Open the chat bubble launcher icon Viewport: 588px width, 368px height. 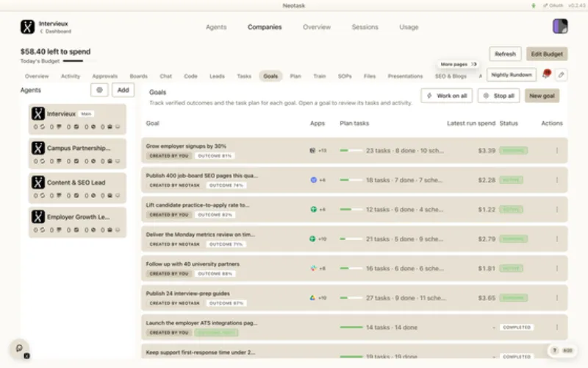pos(20,348)
